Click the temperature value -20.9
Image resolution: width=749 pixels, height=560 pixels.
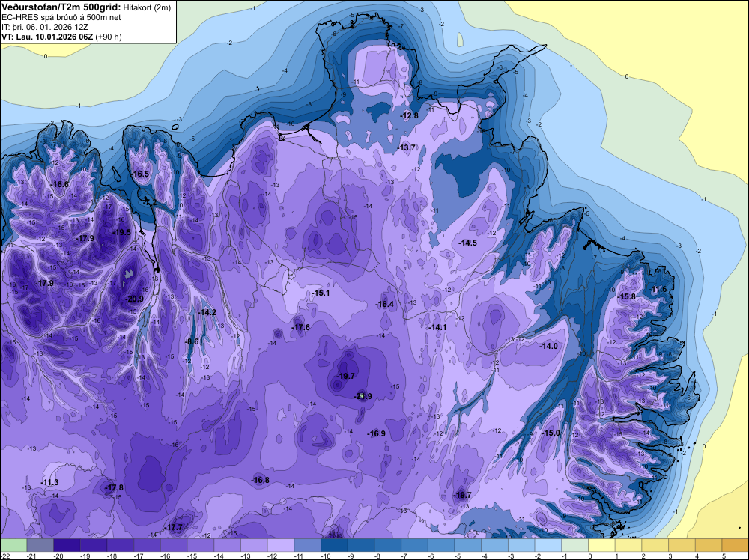pyautogui.click(x=134, y=299)
